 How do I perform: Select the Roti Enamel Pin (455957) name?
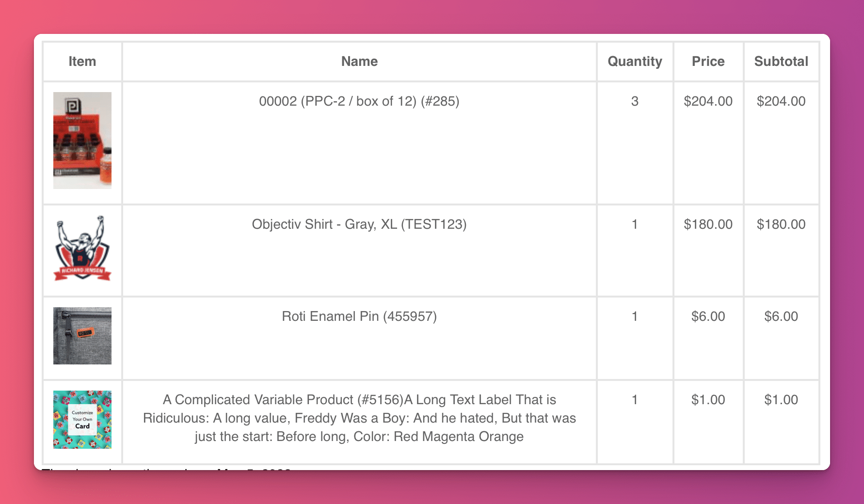pos(359,316)
